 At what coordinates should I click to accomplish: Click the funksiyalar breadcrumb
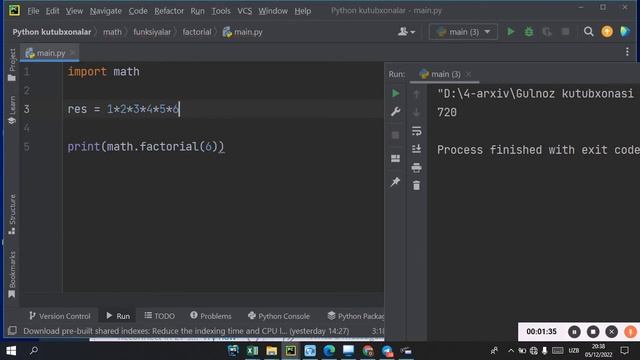[x=152, y=32]
